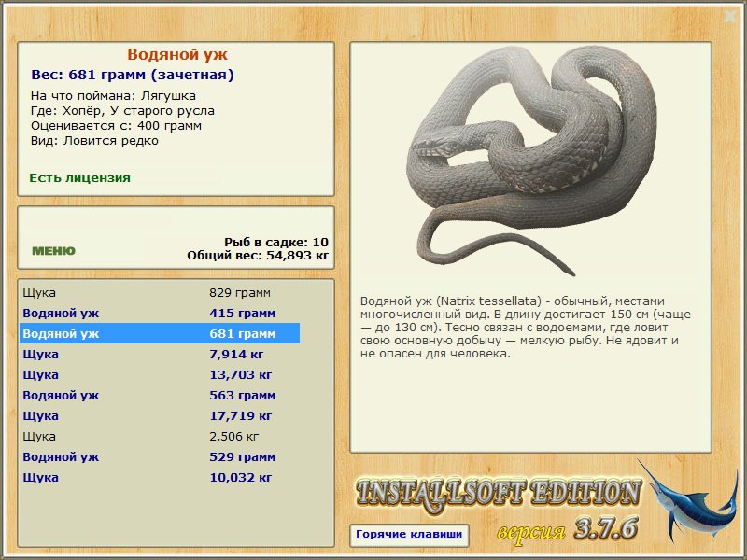Click the highlighted Водяной уж 681 грамм row

(160, 334)
